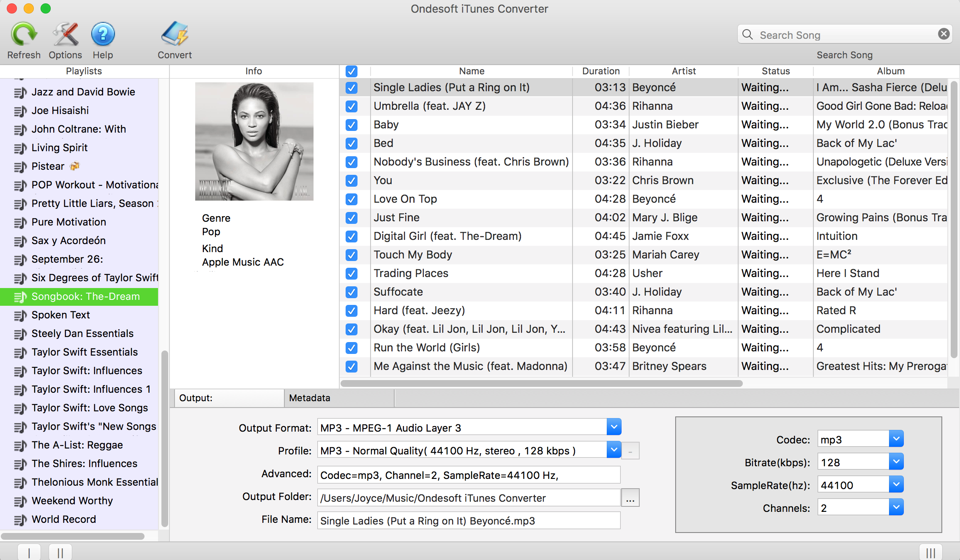
Task: Click the pause playback control icon
Action: pos(60,553)
